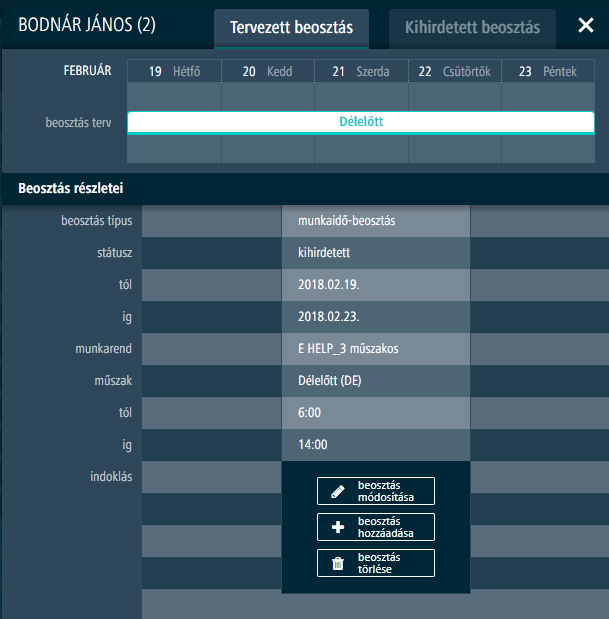The image size is (609, 619).
Task: Click the 19 Hétfő day header
Action: (x=174, y=71)
